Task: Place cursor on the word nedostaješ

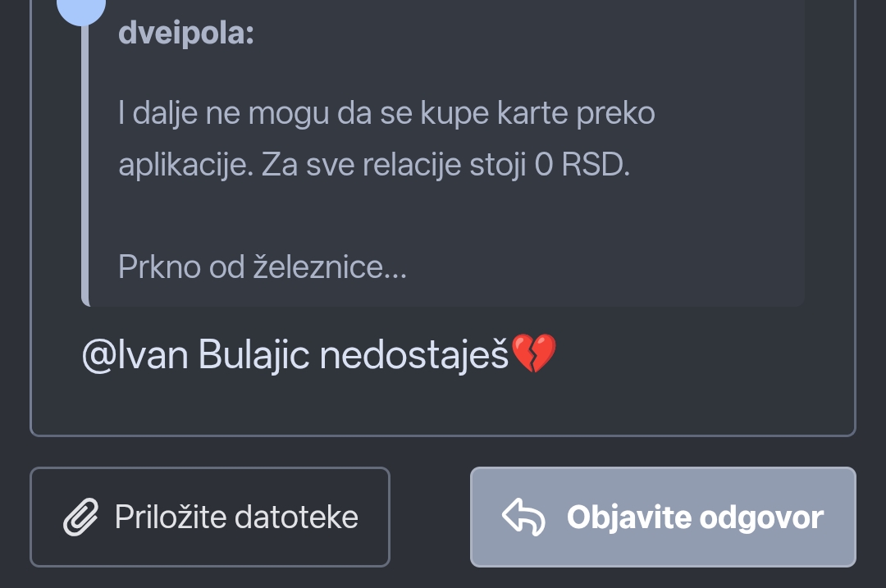Action: [413, 355]
